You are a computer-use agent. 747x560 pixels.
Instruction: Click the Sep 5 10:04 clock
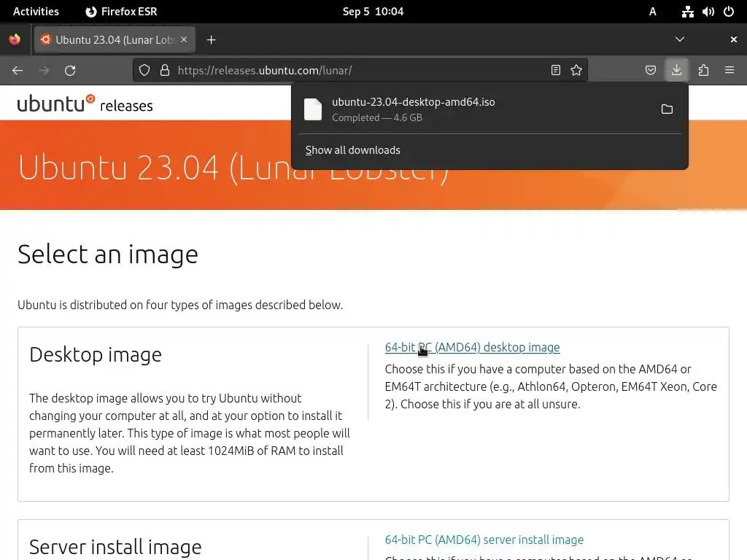(x=373, y=12)
